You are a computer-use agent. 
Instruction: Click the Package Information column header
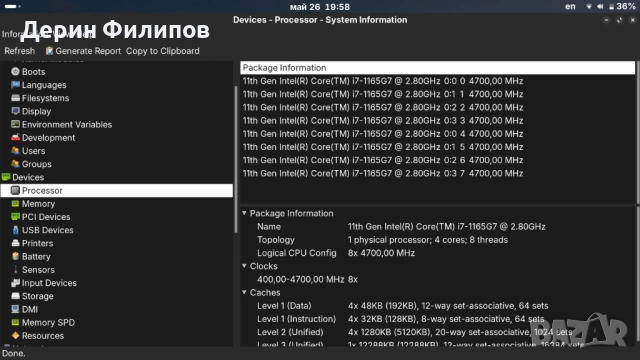[x=438, y=68]
